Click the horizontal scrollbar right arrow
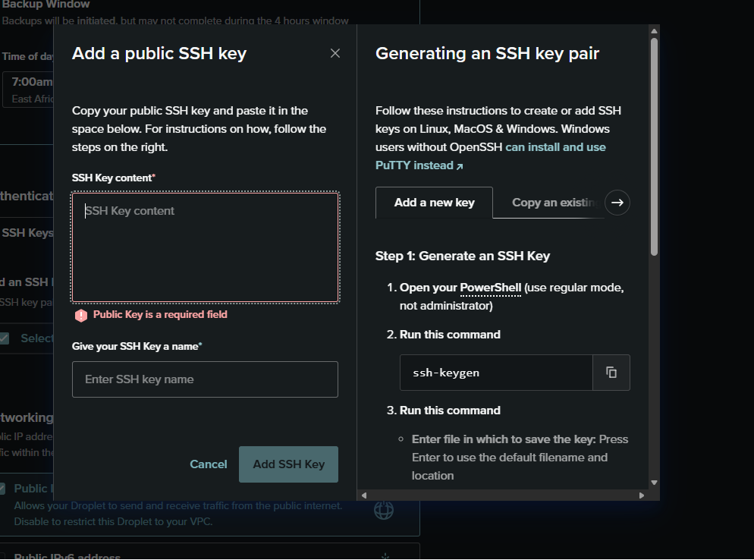Viewport: 754px width, 560px height. click(642, 495)
